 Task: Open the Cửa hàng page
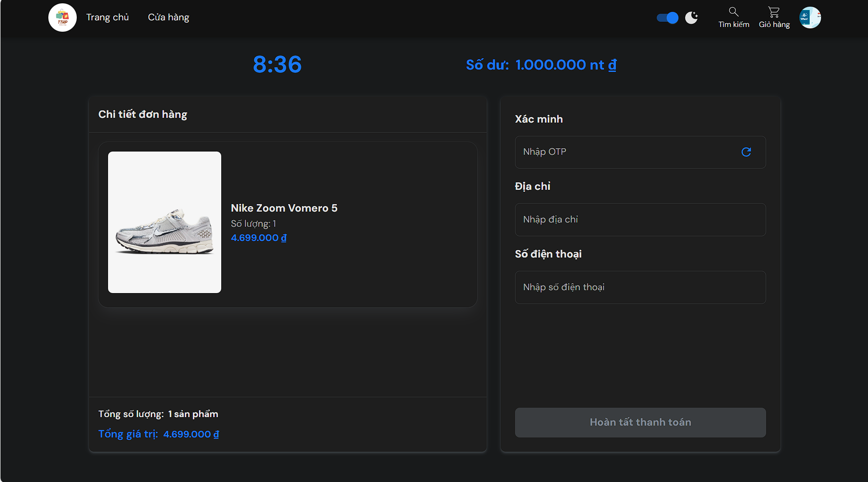[168, 17]
